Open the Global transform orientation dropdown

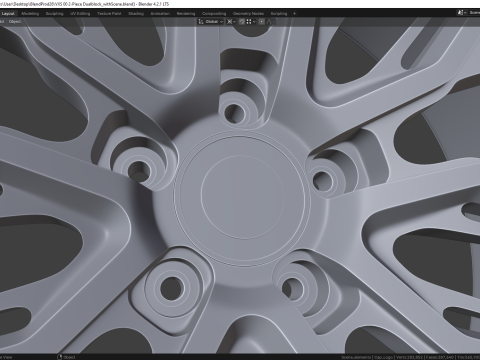[211, 22]
